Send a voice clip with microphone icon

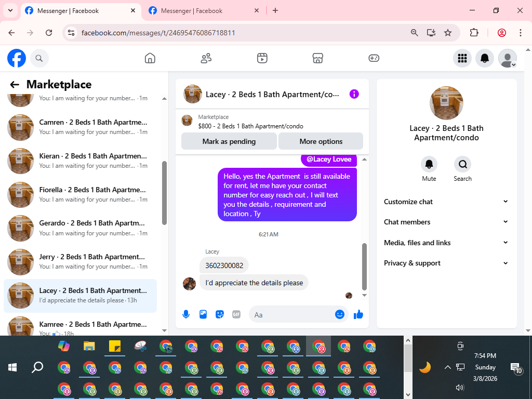tap(186, 314)
